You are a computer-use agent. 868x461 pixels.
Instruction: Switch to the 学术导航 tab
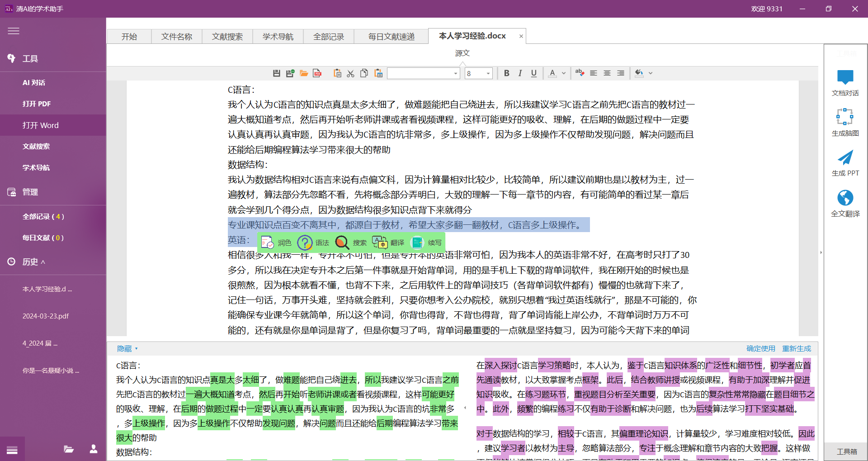(278, 37)
